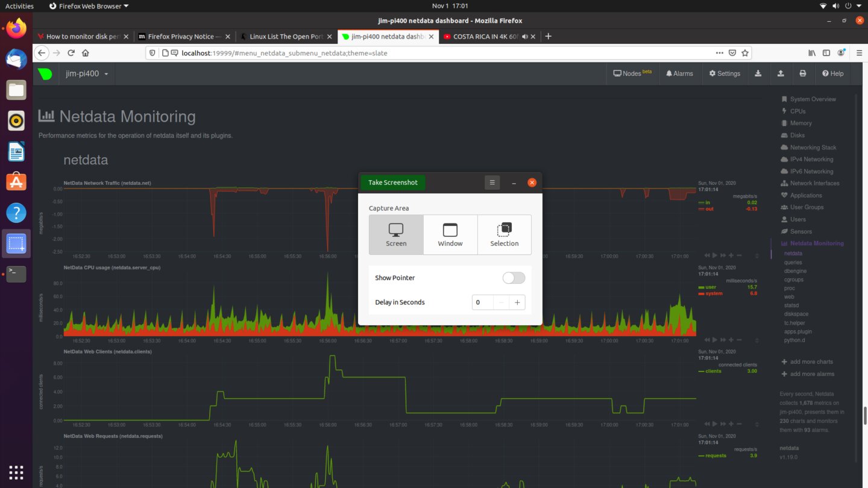
Task: Click the Delay in Seconds value field
Action: click(x=482, y=302)
